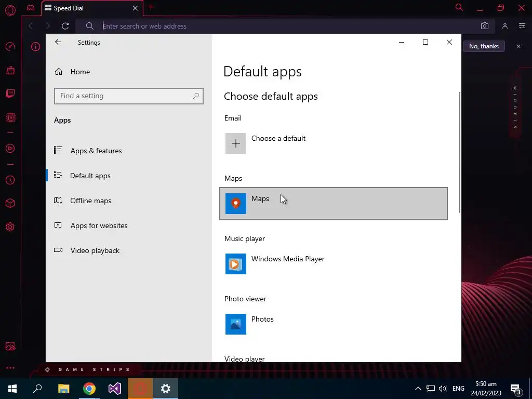This screenshot has width=532, height=399.
Task: Open the picture icon near sidebar bottom
Action: (10, 346)
